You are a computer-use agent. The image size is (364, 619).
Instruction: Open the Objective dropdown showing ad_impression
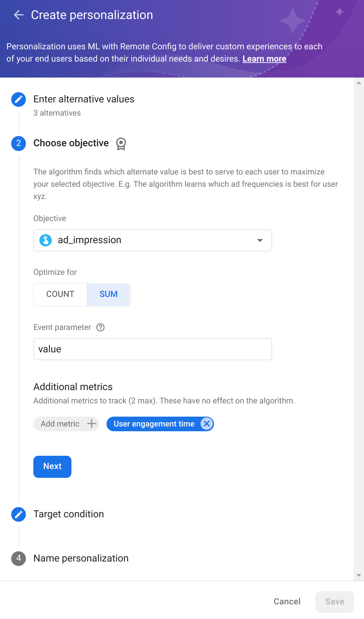click(x=152, y=240)
